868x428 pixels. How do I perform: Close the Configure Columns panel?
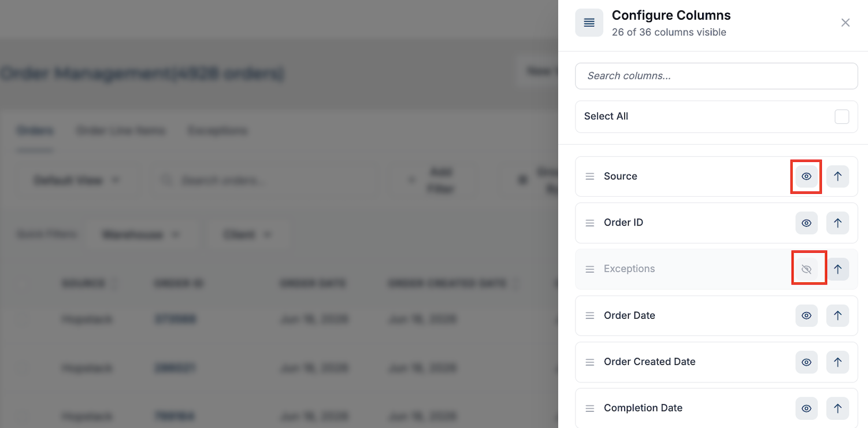coord(845,23)
